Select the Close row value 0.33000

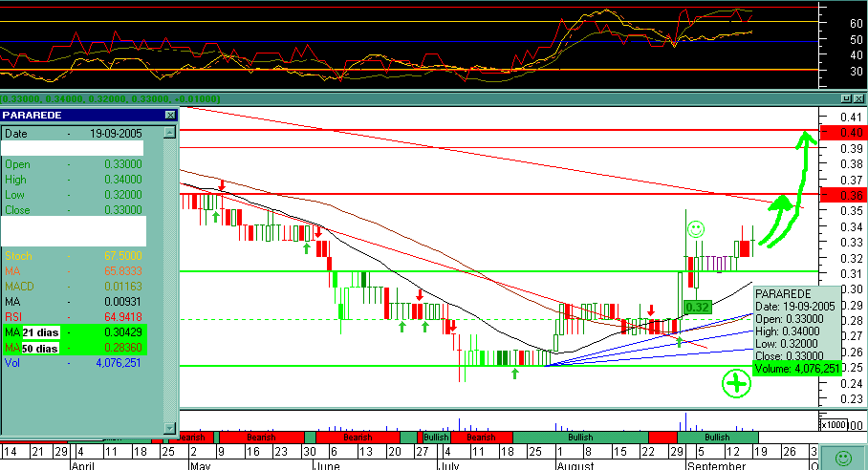123,210
